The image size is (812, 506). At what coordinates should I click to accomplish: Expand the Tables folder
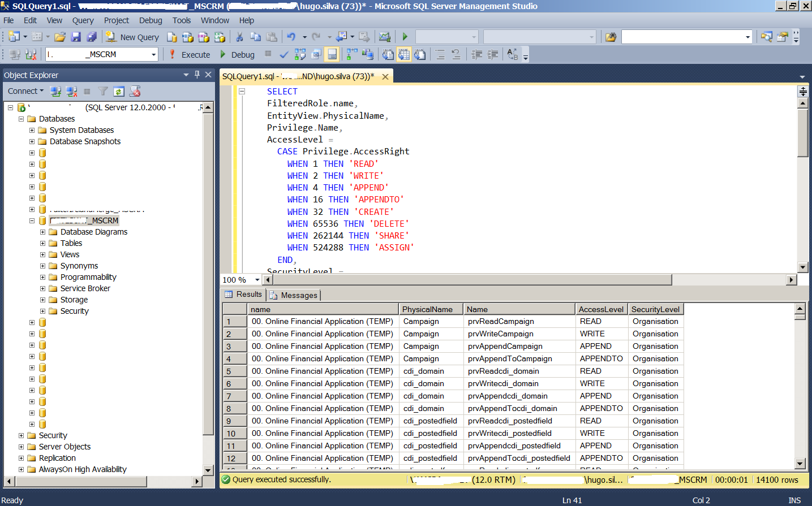[x=42, y=243]
